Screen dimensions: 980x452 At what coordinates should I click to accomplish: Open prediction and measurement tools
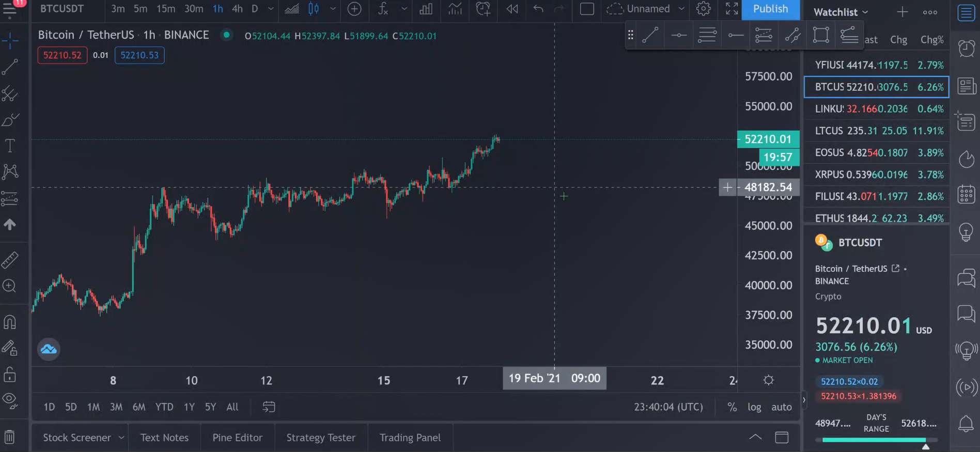click(10, 198)
